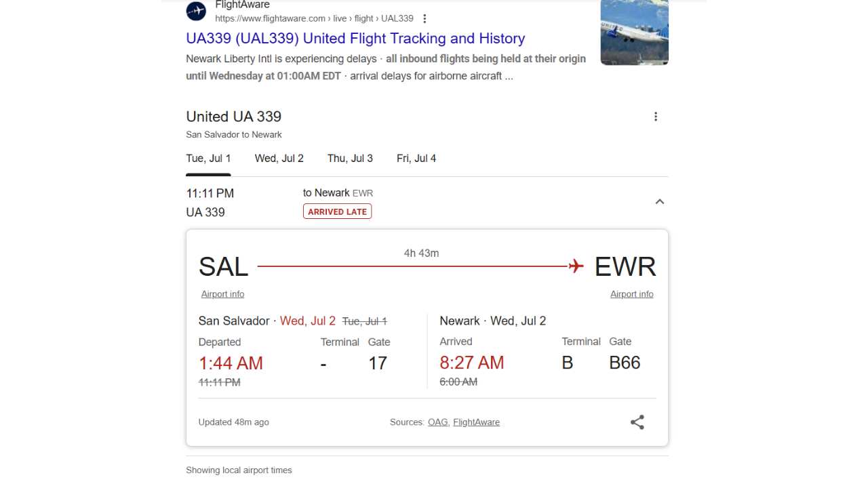The width and height of the screenshot is (868, 488).
Task: Click the red flight progress line
Action: coord(413,266)
